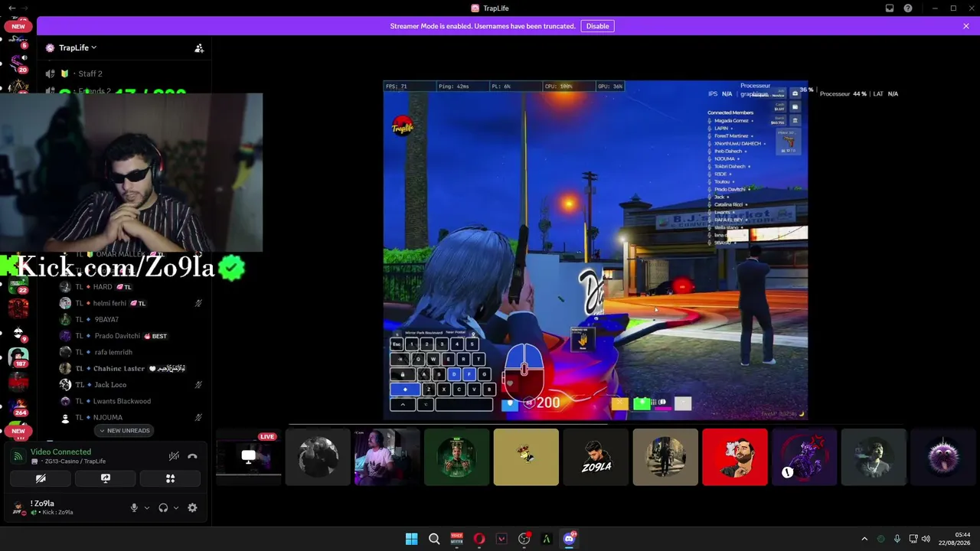Go back with the navigation arrow
This screenshot has height=551, width=980.
[x=11, y=8]
